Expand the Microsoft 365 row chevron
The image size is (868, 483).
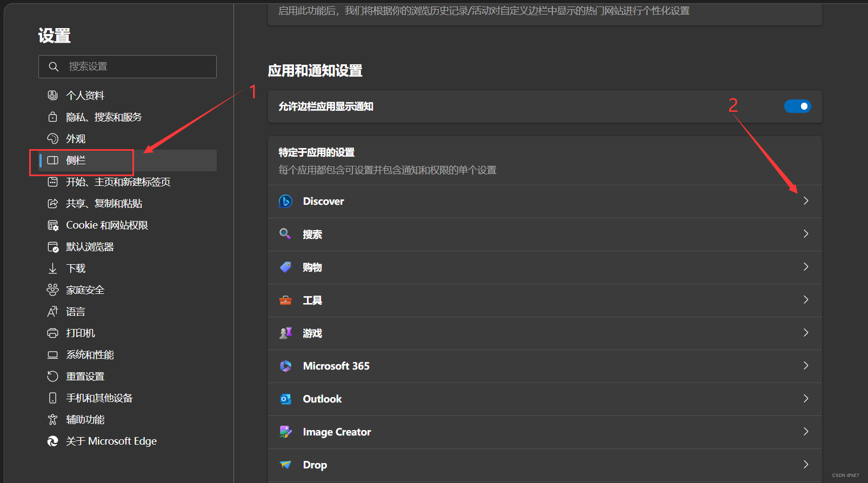(x=806, y=366)
